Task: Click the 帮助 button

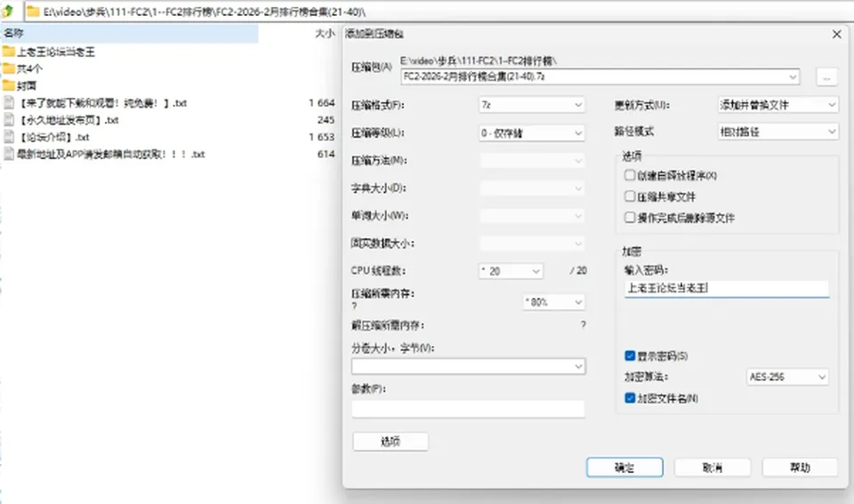Action: 800,468
